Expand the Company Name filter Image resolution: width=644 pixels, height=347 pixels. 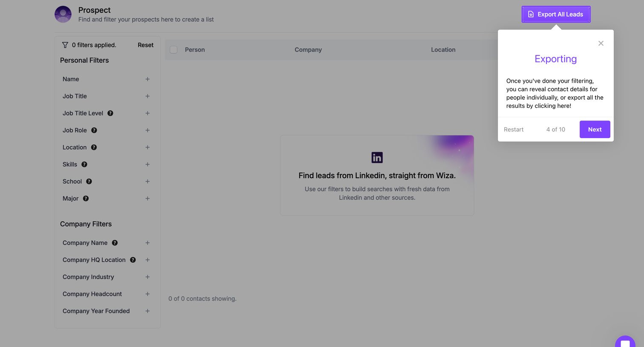tap(147, 243)
